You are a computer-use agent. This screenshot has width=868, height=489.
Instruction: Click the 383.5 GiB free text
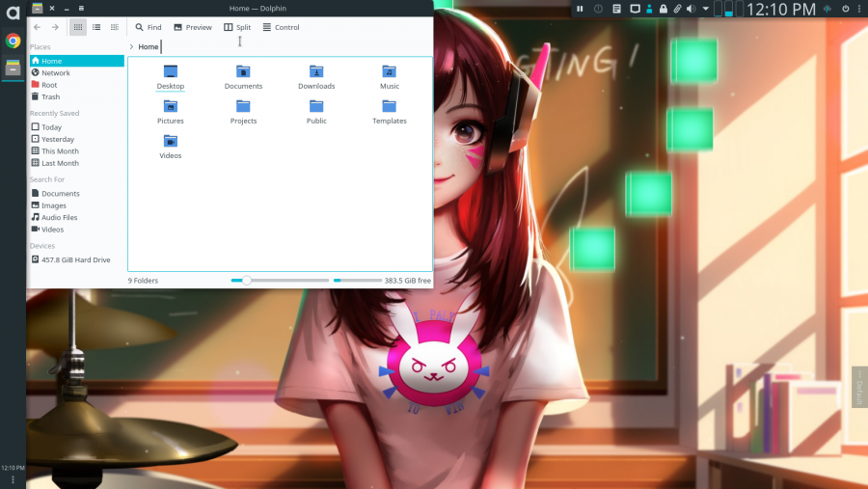point(407,281)
